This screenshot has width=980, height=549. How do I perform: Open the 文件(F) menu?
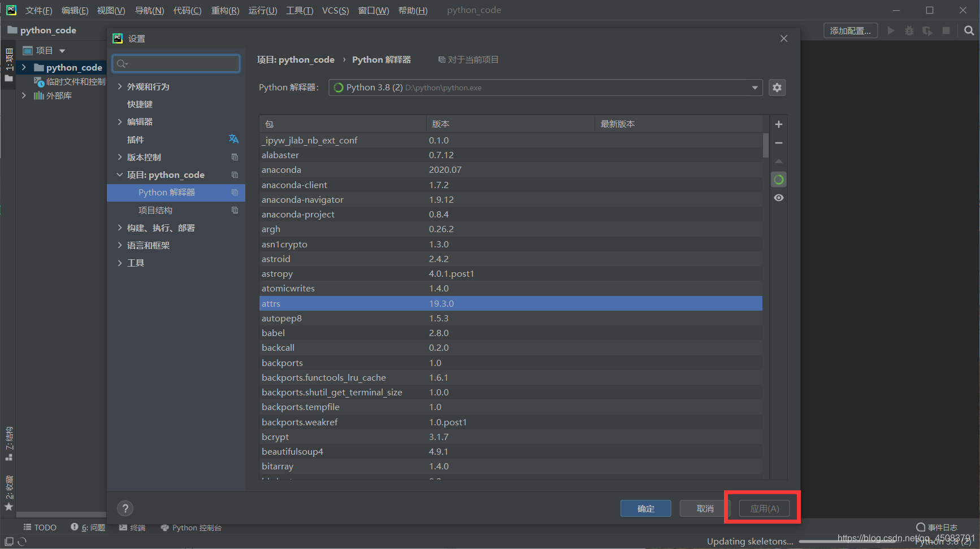[x=38, y=10]
